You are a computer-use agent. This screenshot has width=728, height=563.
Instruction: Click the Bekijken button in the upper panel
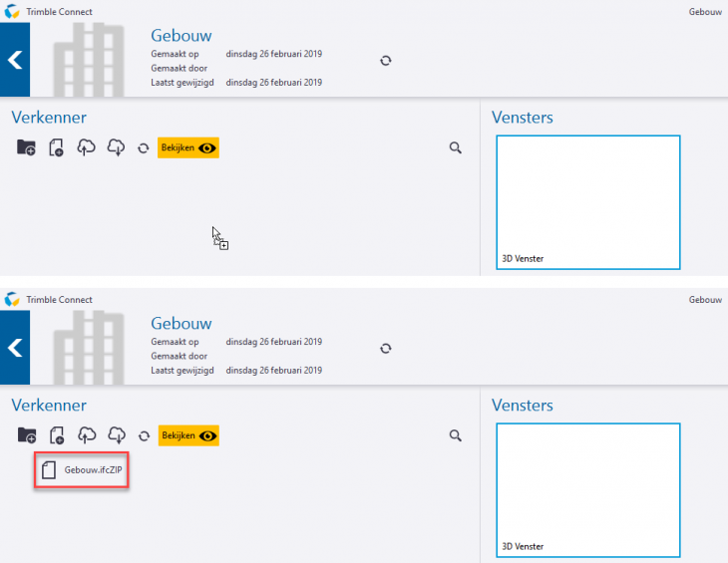[x=188, y=147]
